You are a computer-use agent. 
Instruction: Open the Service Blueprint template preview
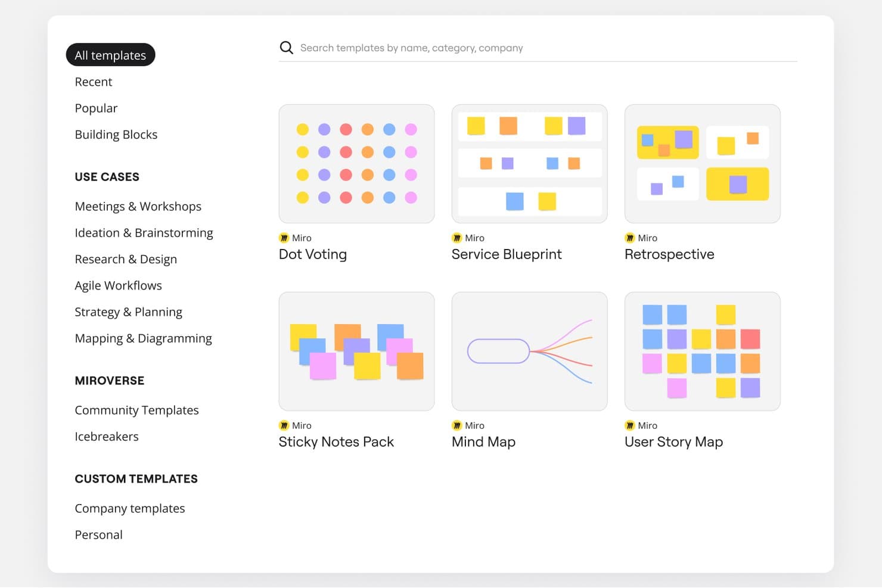click(530, 164)
